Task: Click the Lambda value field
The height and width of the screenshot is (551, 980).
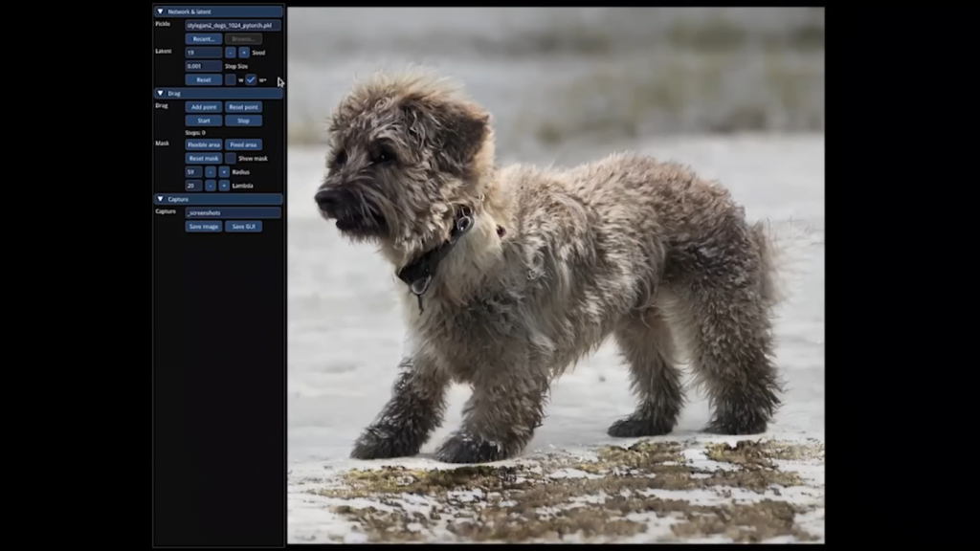Action: click(x=193, y=186)
